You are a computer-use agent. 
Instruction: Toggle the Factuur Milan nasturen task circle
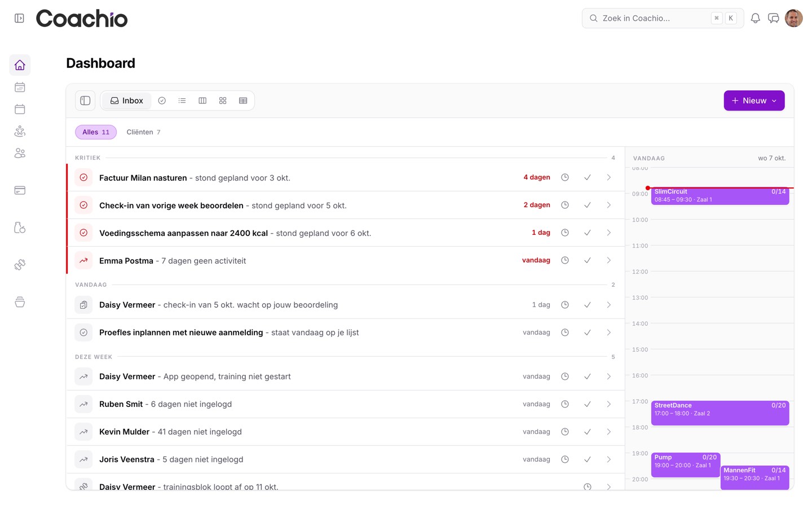pos(83,177)
